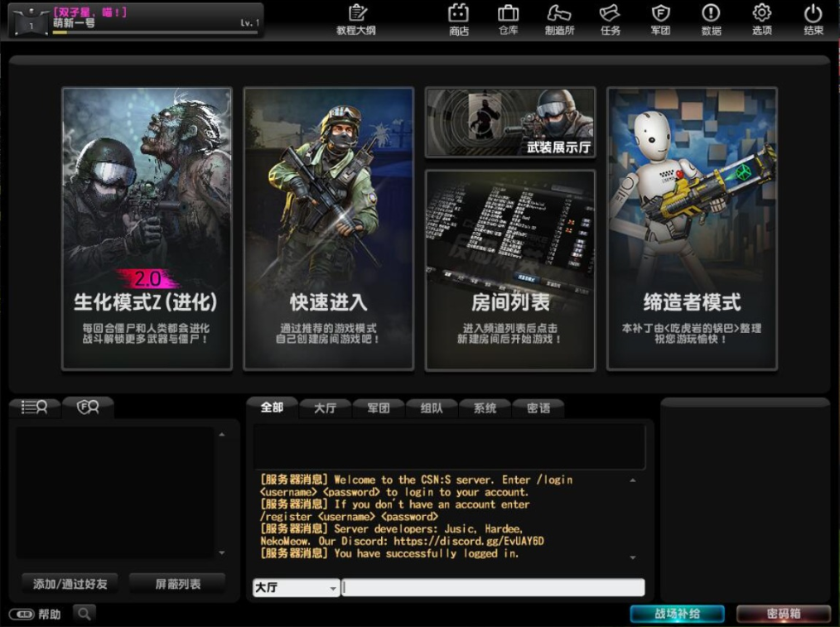The height and width of the screenshot is (627, 840).
Task: Click the 密码箱 code box button
Action: tap(783, 614)
